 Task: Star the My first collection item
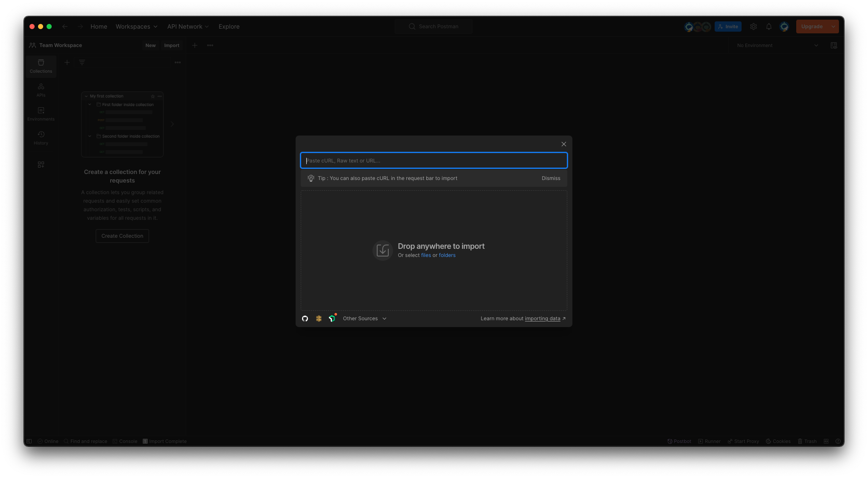click(x=153, y=96)
